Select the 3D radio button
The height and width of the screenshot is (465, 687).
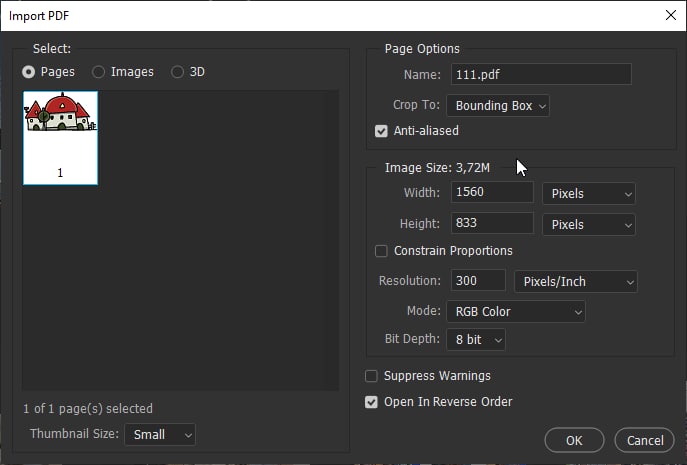coord(177,72)
